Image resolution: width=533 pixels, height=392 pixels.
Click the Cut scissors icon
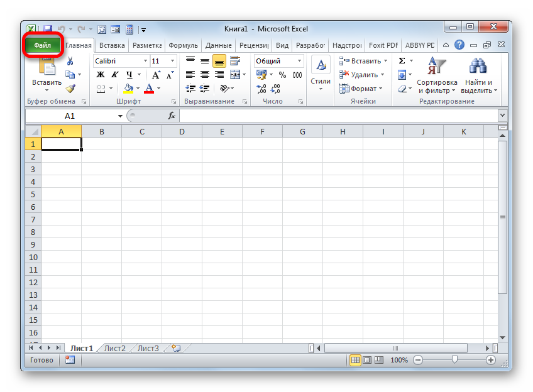pos(70,61)
